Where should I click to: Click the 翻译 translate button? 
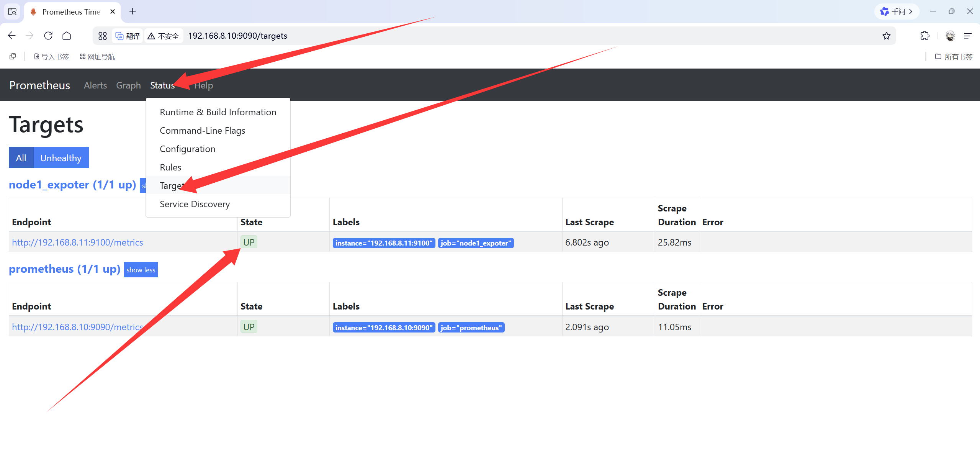(x=128, y=36)
